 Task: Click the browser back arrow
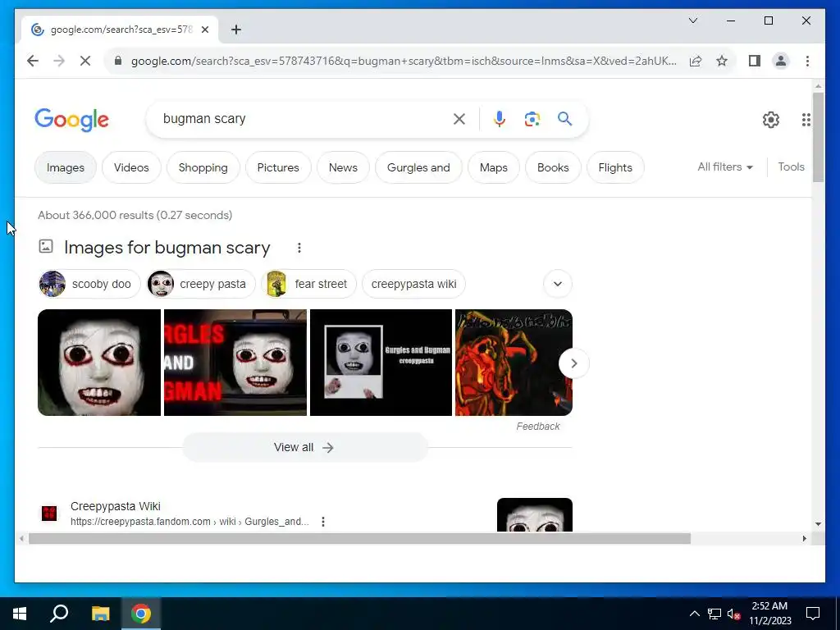[33, 61]
